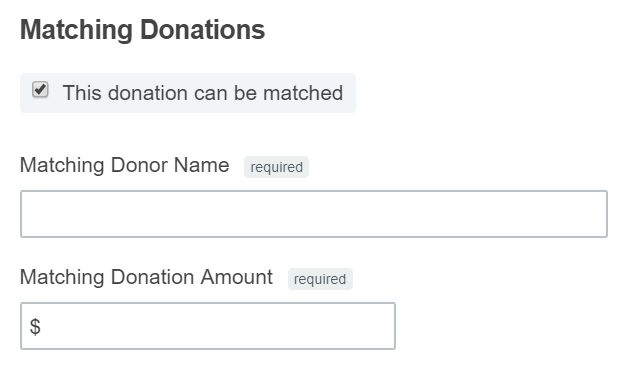Click the word 'Amount' in field label
The width and height of the screenshot is (627, 379).
[x=237, y=277]
